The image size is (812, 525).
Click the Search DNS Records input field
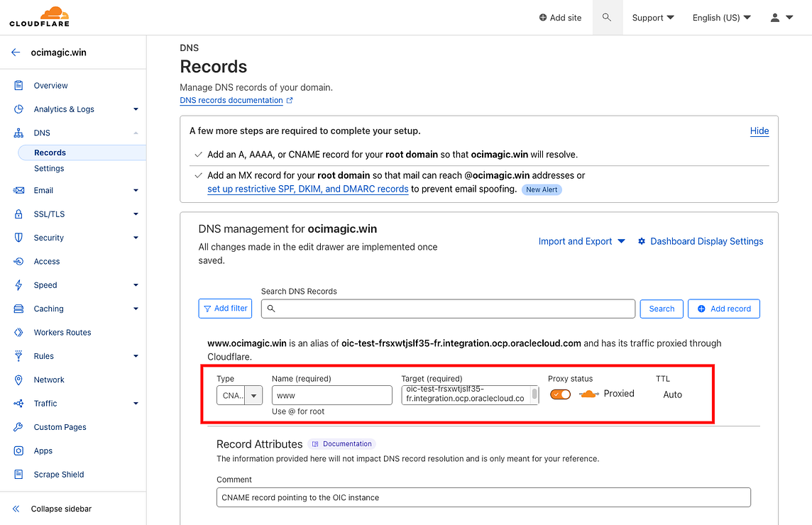[x=448, y=309]
